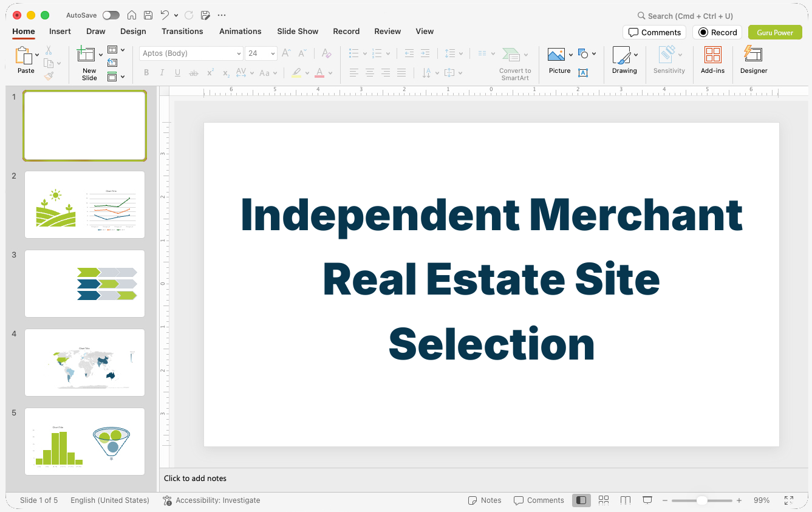812x512 pixels.
Task: Open the Draw tab
Action: 95,31
